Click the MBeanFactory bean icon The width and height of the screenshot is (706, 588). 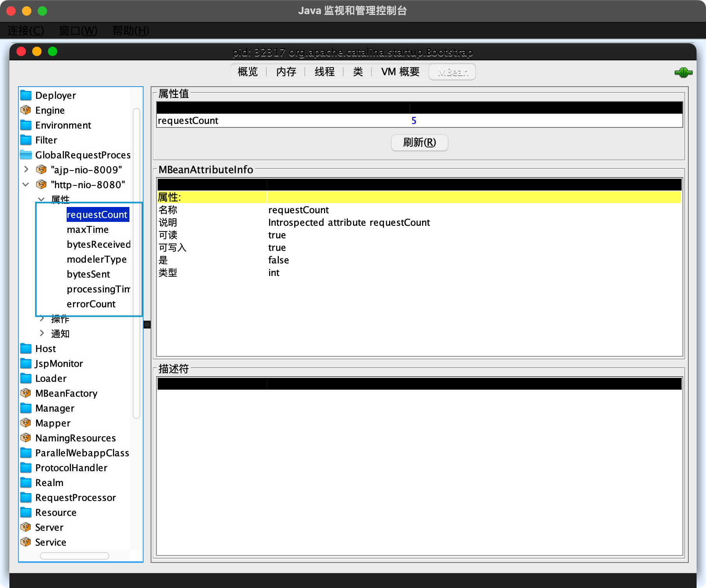click(26, 393)
